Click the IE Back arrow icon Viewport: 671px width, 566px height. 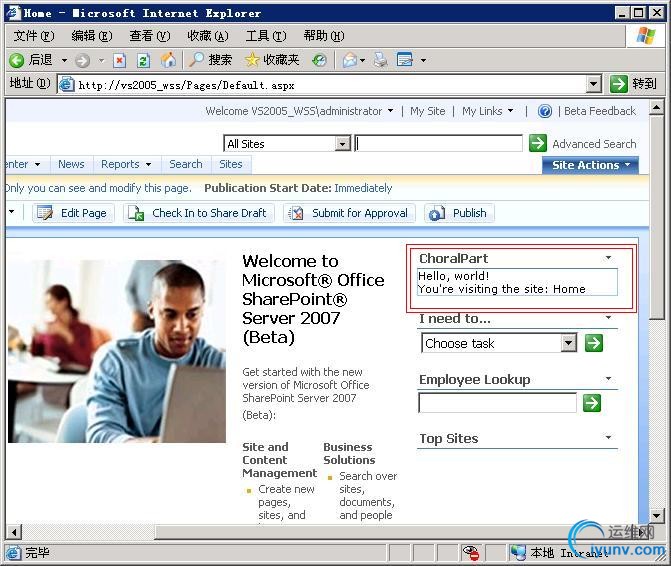point(17,60)
